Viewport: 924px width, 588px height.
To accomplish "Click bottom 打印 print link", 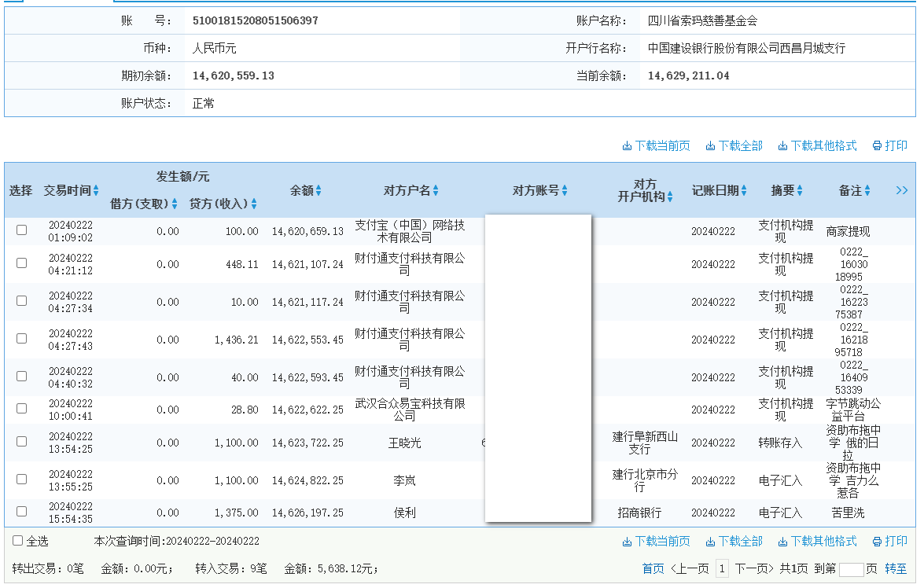I will click(x=890, y=541).
